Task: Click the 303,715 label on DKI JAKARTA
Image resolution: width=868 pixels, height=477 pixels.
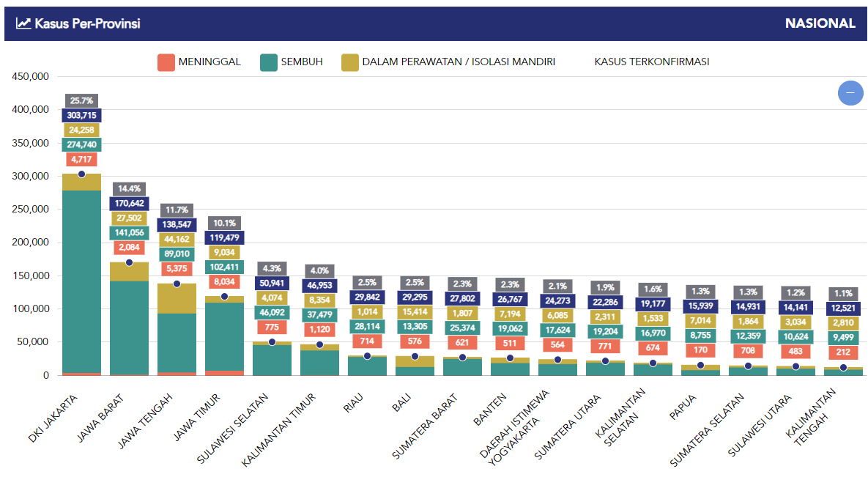Action: (82, 115)
